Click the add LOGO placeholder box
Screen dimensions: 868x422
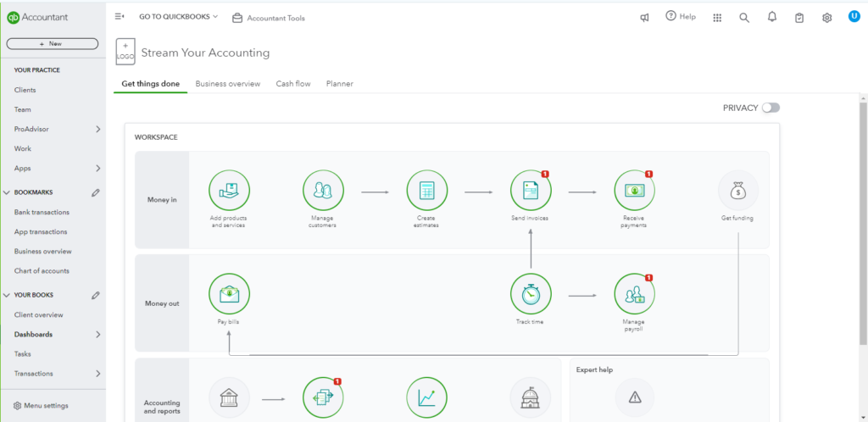coord(125,52)
